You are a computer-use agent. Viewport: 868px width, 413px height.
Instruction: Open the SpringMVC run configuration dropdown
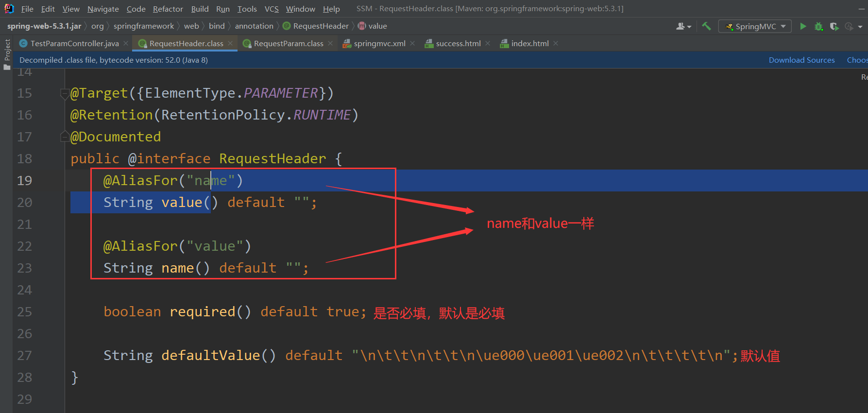click(755, 26)
